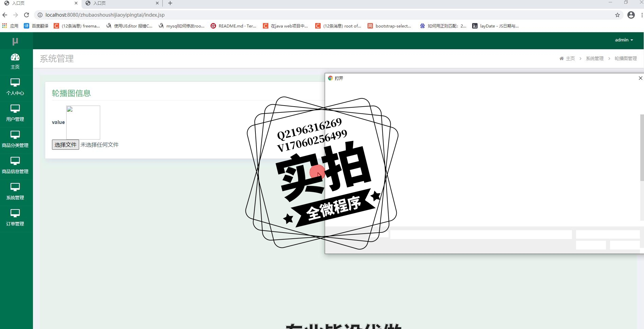
Task: Open the freema... CSDN bookmark
Action: (77, 26)
